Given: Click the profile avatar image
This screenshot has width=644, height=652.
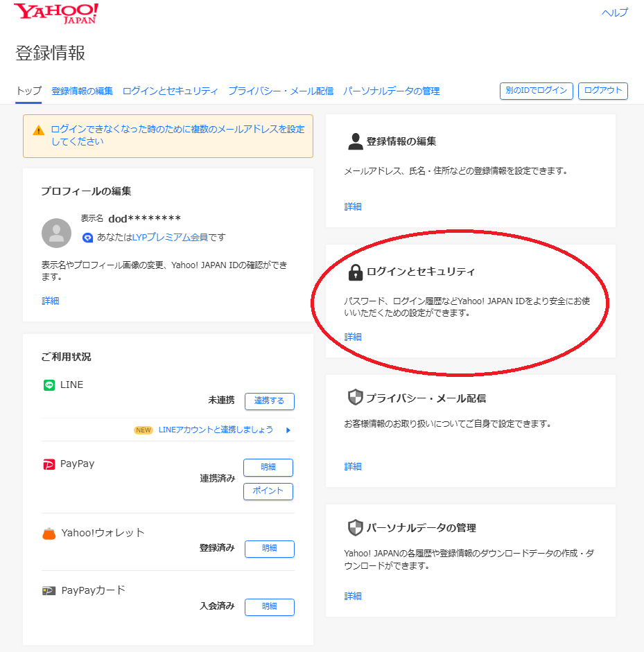Looking at the screenshot, I should [56, 233].
